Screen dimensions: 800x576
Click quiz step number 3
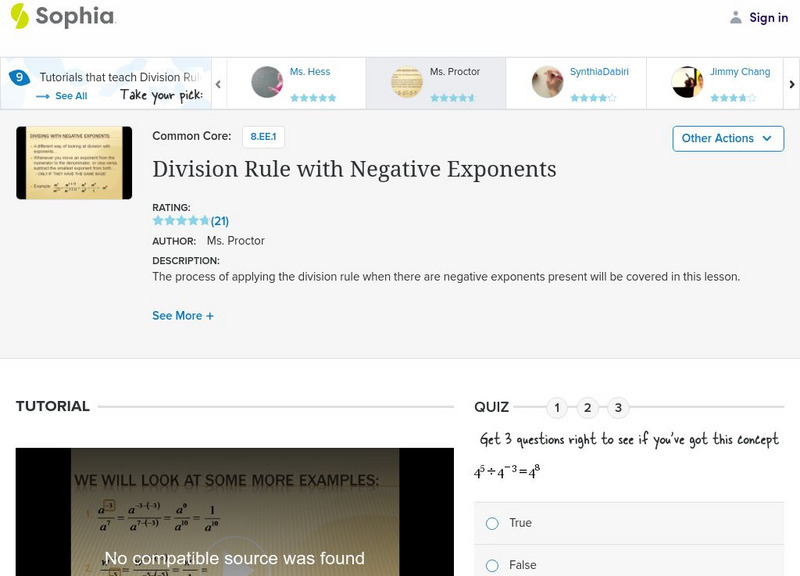617,407
